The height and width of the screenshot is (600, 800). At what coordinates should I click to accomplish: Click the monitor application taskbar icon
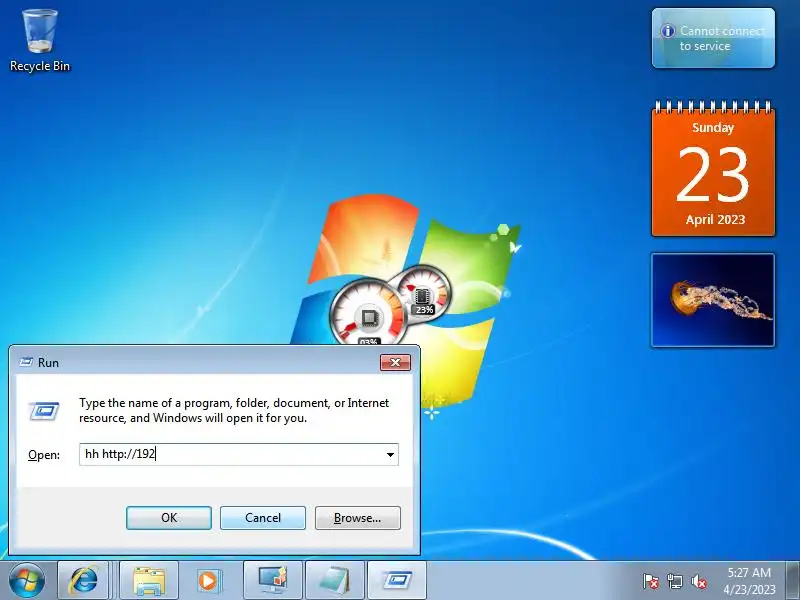coord(273,580)
